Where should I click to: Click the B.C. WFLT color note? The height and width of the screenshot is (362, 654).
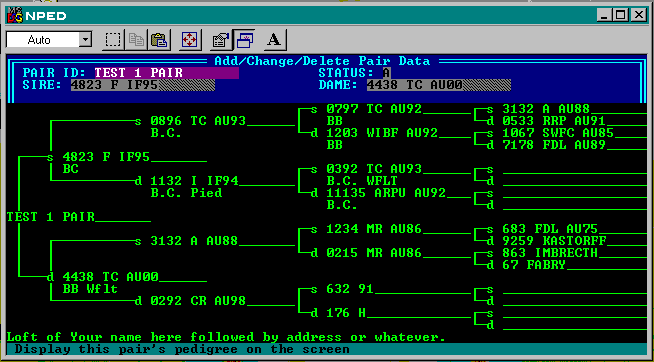pos(362,181)
